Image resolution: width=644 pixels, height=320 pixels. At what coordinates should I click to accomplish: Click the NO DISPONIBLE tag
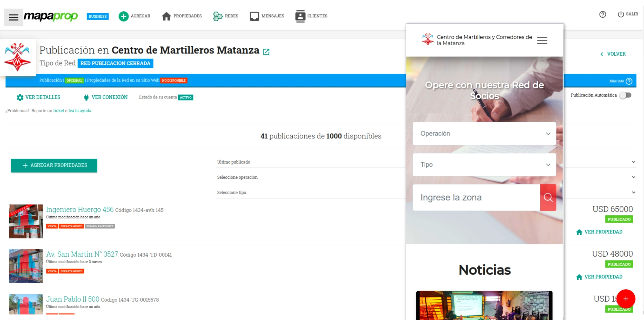click(174, 80)
